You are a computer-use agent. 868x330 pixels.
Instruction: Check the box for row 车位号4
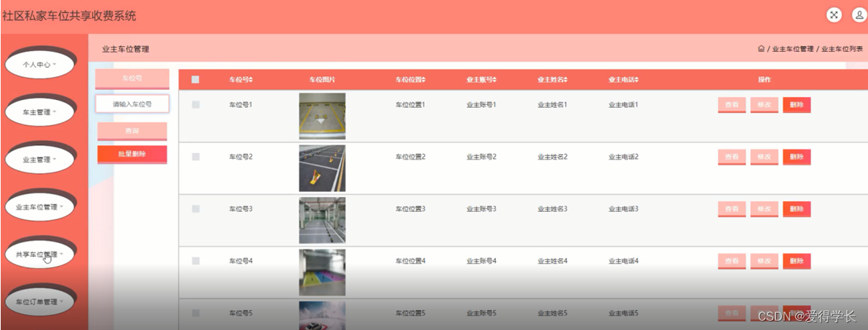tap(195, 261)
